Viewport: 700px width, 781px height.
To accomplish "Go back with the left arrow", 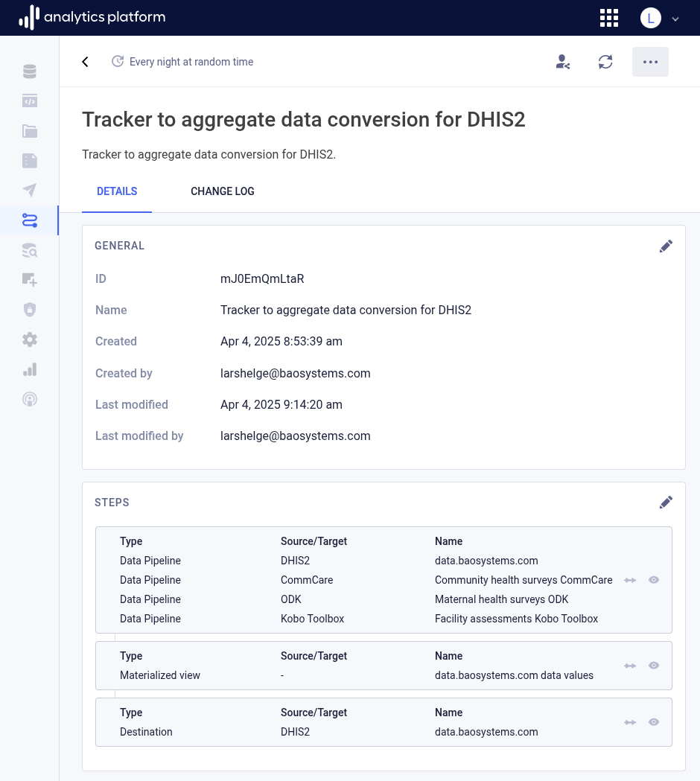I will click(85, 62).
